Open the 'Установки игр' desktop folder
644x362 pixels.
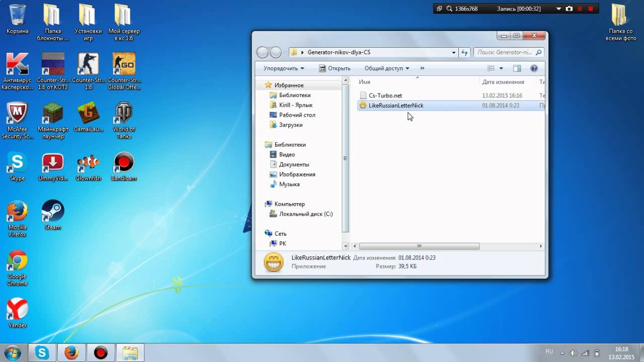(88, 23)
